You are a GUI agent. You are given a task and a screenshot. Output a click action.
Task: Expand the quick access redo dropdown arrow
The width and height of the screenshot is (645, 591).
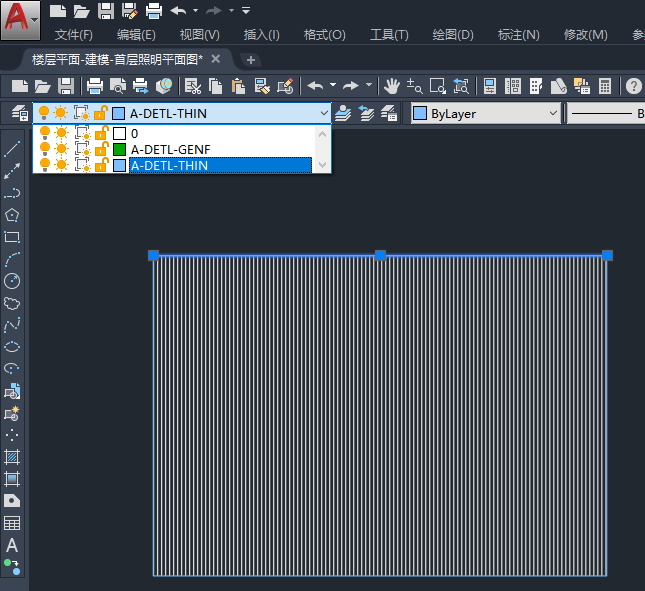(x=232, y=10)
